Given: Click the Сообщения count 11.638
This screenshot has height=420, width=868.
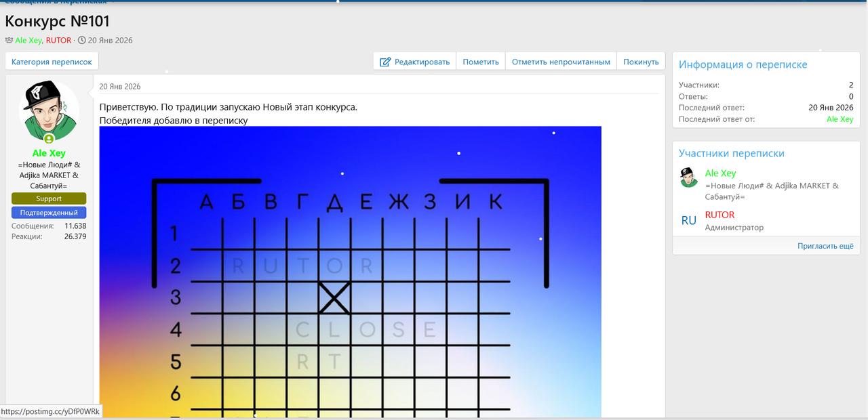Looking at the screenshot, I should pyautogui.click(x=75, y=226).
